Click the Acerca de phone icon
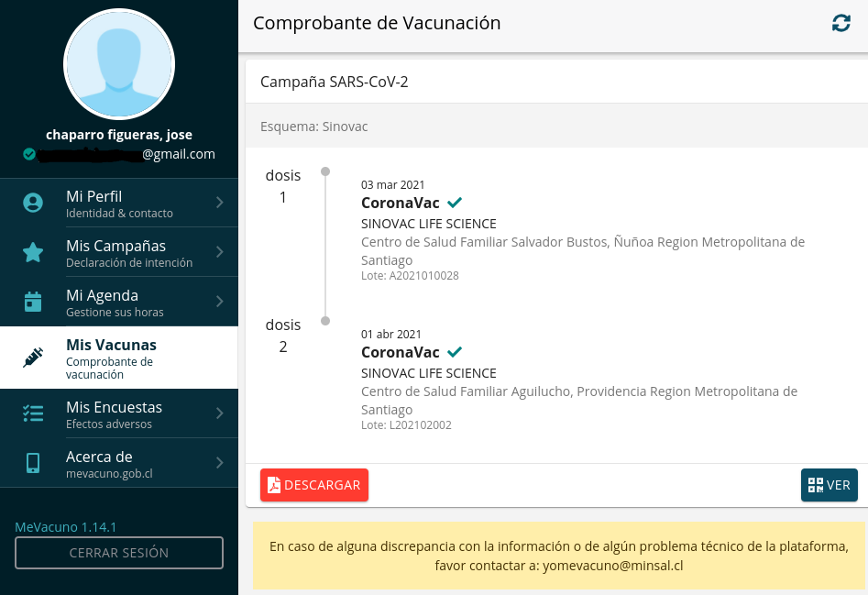 33,464
